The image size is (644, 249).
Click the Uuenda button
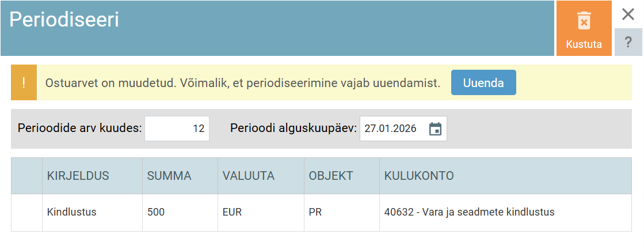coord(483,83)
